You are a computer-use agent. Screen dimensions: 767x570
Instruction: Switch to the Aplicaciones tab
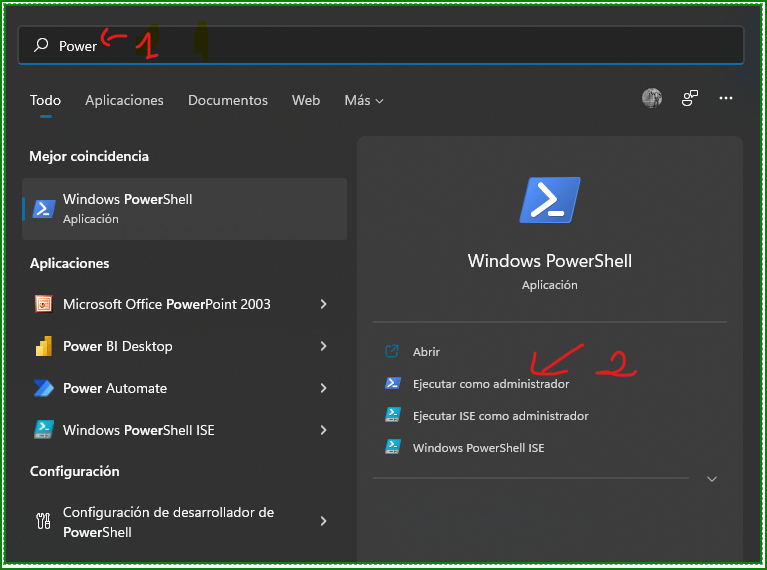(x=124, y=100)
